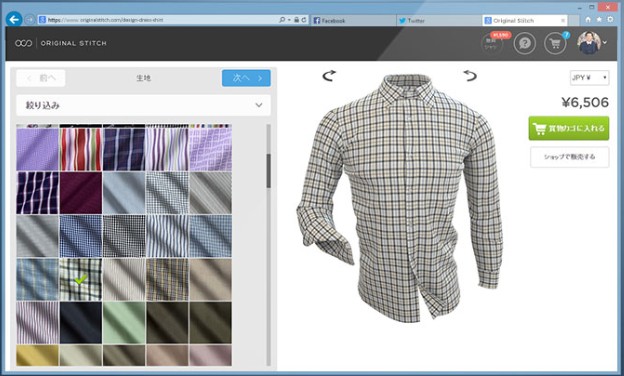Click the ショップで販売する button
This screenshot has width=624, height=376.
click(569, 157)
